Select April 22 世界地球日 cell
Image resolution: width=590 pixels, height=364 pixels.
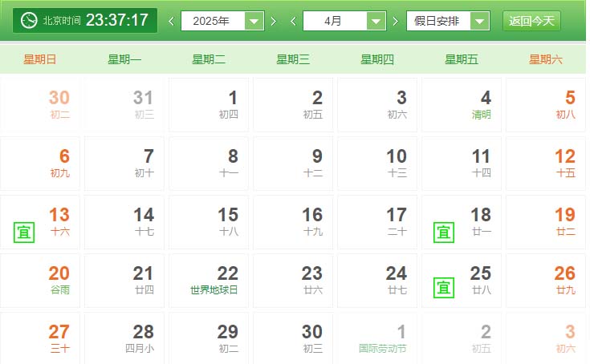click(x=210, y=281)
